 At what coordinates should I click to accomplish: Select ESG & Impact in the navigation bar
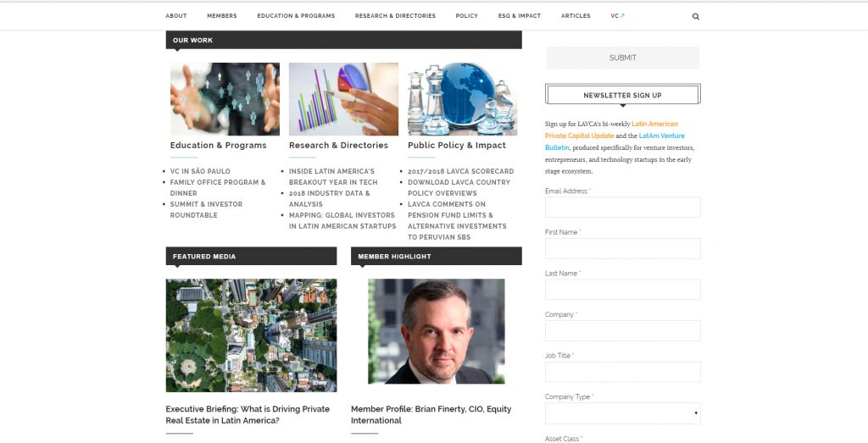520,16
